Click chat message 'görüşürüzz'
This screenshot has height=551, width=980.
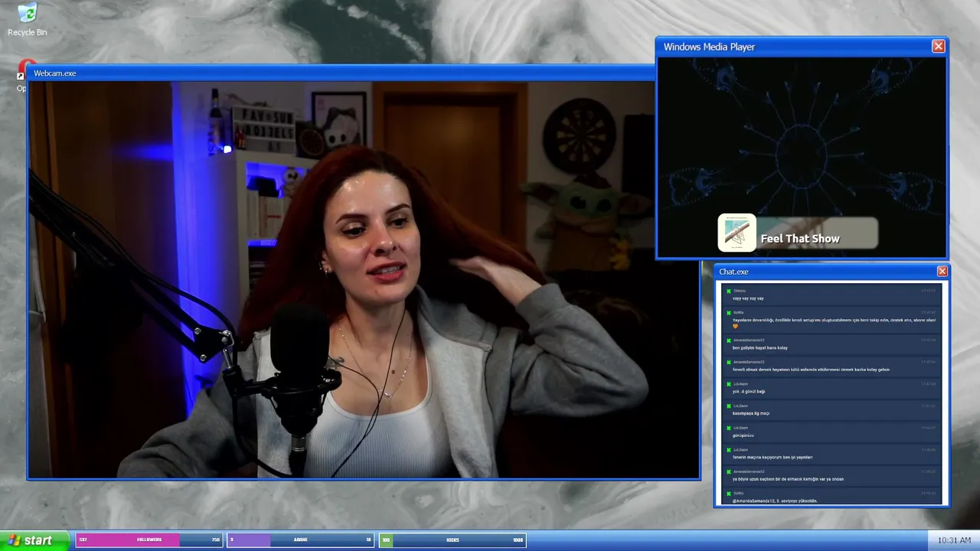click(743, 435)
